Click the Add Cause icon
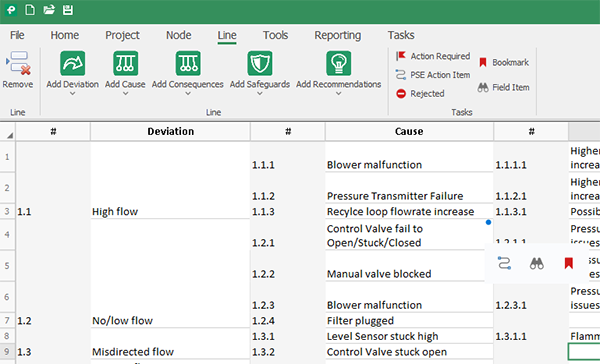 tap(126, 63)
